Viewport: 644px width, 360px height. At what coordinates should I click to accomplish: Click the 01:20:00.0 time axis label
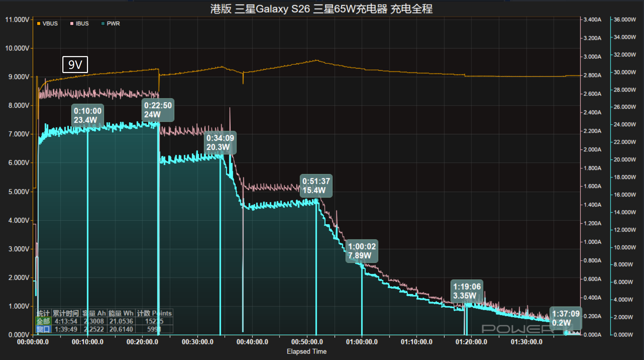(x=471, y=342)
